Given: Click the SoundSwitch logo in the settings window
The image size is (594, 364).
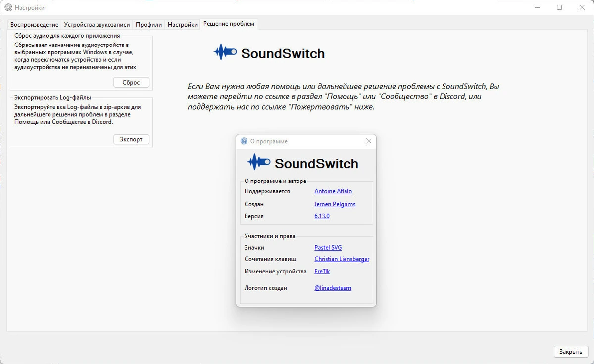Looking at the screenshot, I should 269,52.
